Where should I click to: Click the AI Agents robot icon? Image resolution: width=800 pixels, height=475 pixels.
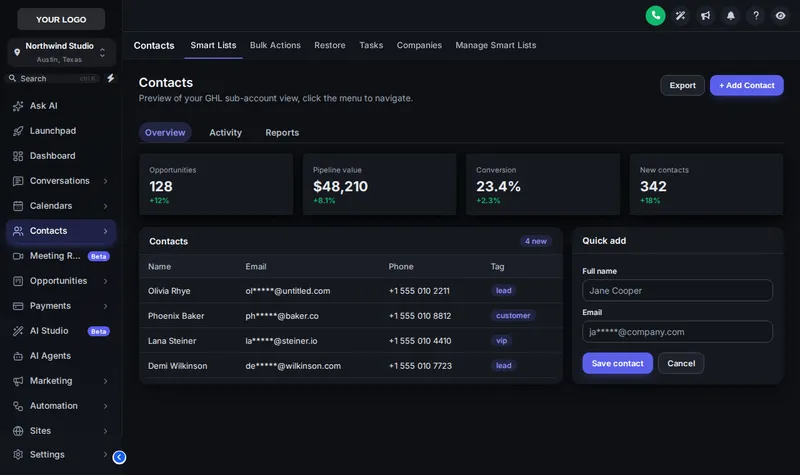pos(18,356)
